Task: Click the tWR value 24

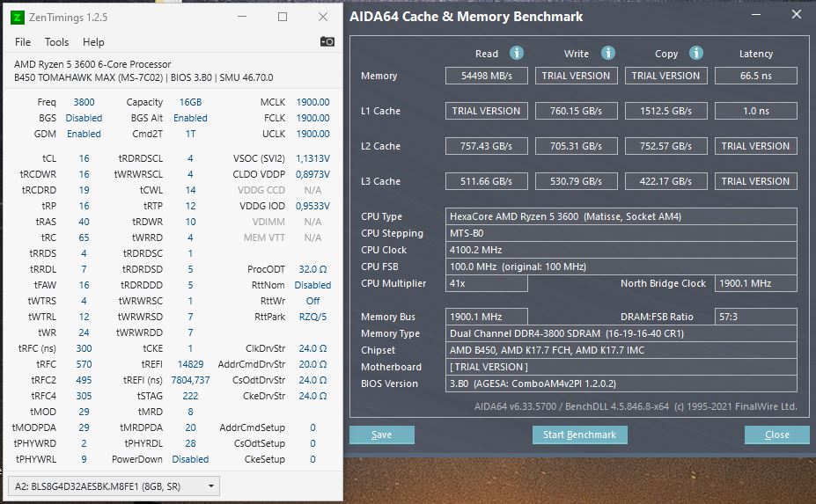Action: (84, 332)
